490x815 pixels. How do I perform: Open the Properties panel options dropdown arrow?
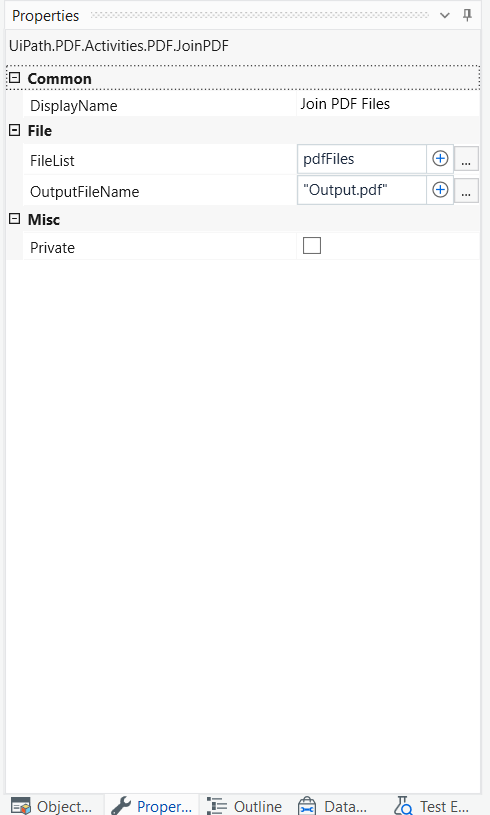445,16
